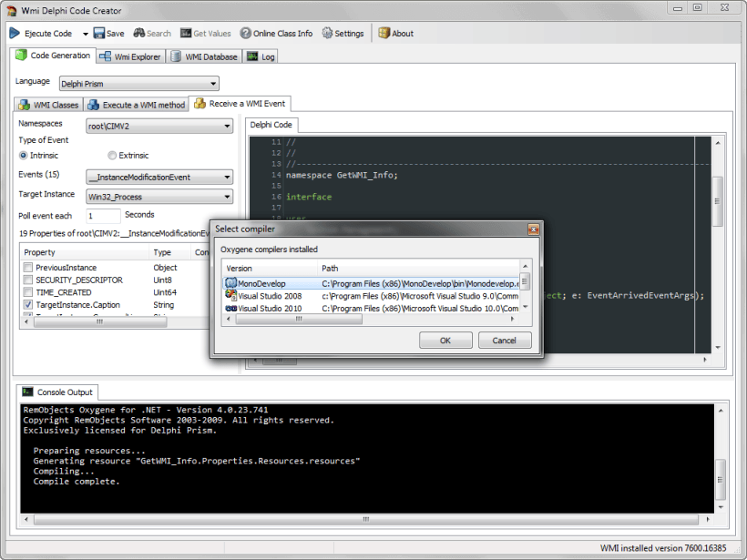Click compiler list scroll down arrow
Screen dimensions: 747x560
coord(525,307)
